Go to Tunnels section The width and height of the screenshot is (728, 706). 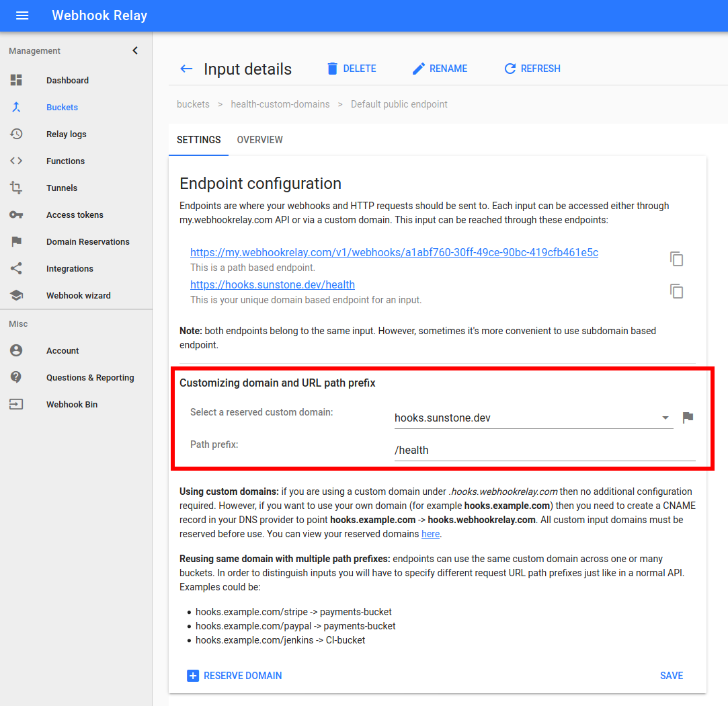[x=62, y=188]
